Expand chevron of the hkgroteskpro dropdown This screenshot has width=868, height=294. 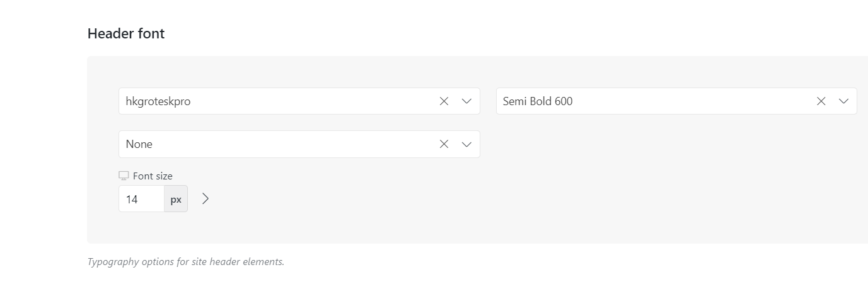coord(466,101)
